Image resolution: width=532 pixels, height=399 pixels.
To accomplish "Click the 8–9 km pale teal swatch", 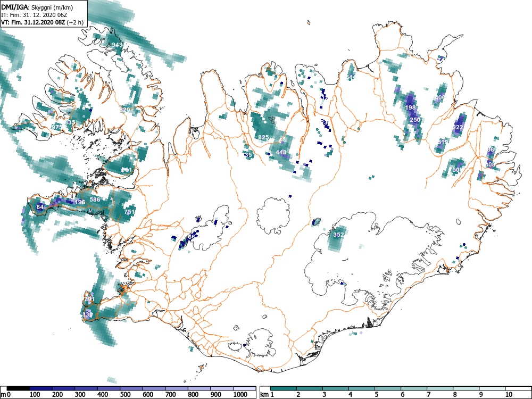I will (466, 388).
